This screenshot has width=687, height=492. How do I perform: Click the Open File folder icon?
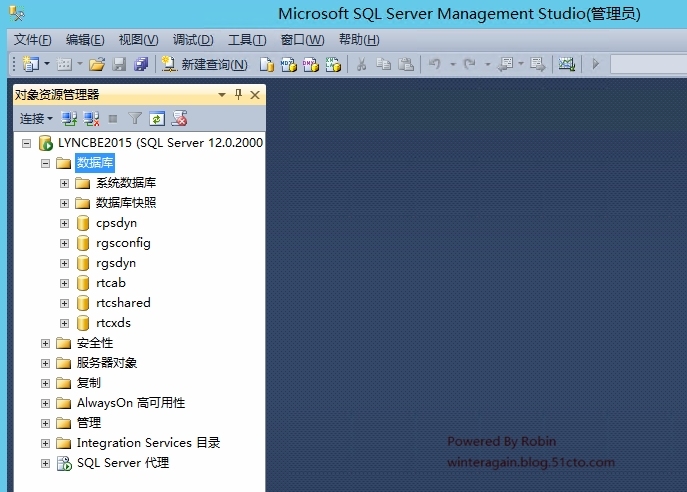click(x=97, y=64)
